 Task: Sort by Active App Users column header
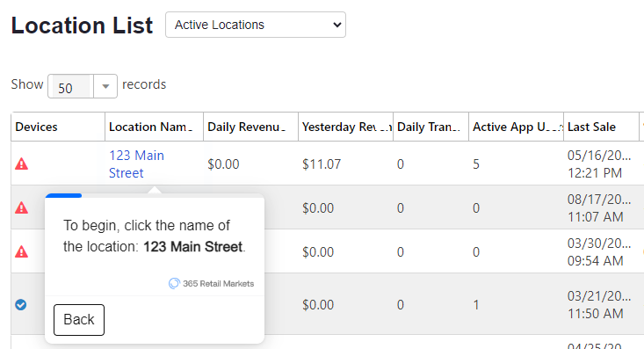(517, 127)
